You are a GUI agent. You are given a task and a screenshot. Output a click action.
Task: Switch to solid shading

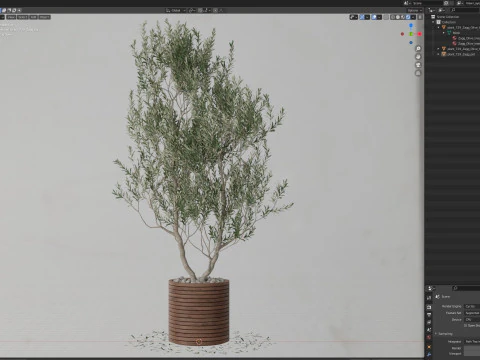398,17
